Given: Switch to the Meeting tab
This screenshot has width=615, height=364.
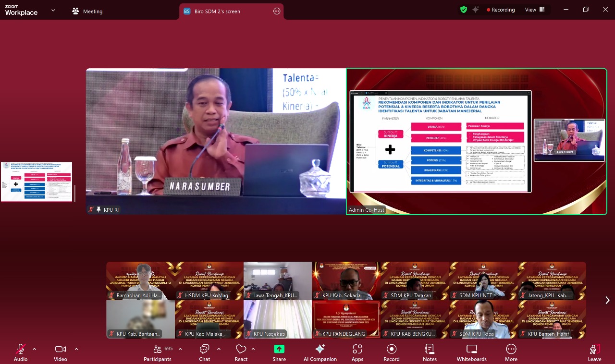Looking at the screenshot, I should [x=87, y=11].
